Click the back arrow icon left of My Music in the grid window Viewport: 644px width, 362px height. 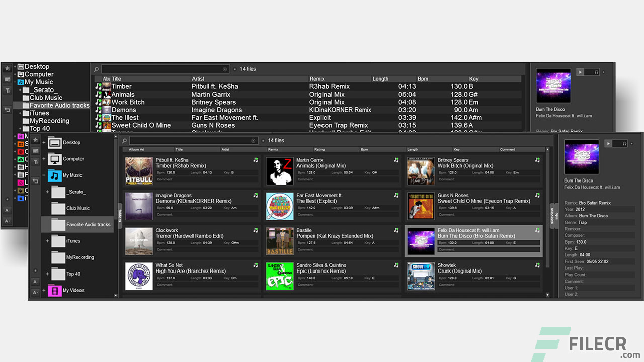pos(35,180)
